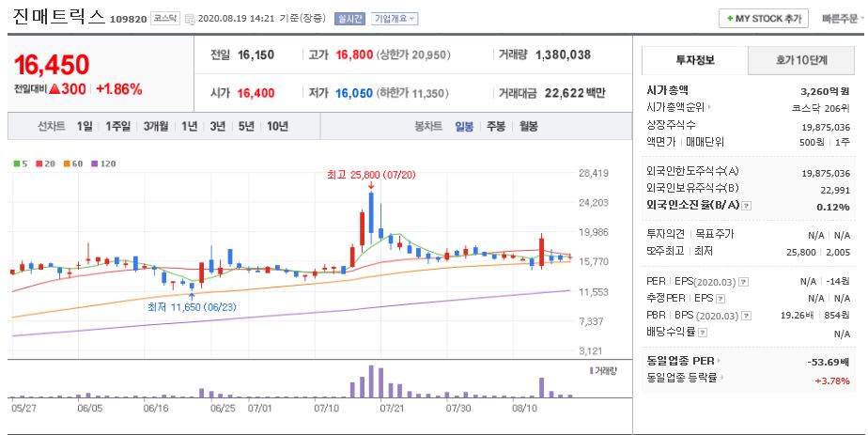
Task: Click the purple 120-day moving average legend
Action: (x=103, y=163)
